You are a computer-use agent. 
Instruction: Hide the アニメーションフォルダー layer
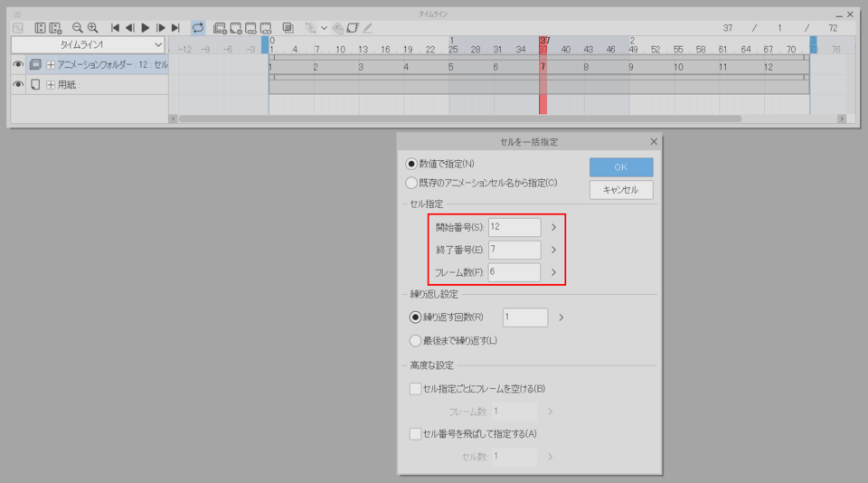click(18, 65)
